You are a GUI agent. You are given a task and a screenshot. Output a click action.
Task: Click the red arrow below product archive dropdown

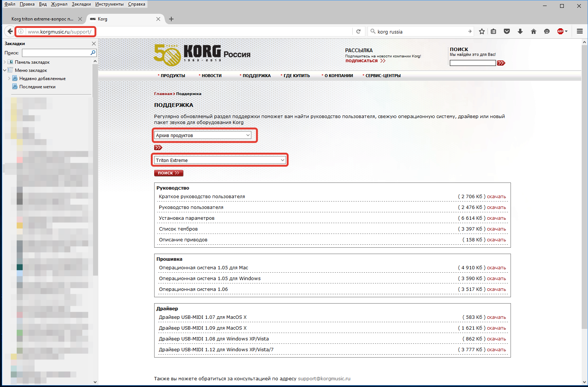[158, 147]
